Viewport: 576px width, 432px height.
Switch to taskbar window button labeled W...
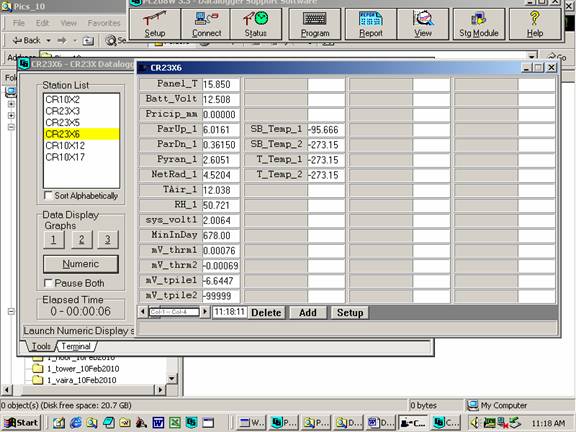[251, 423]
